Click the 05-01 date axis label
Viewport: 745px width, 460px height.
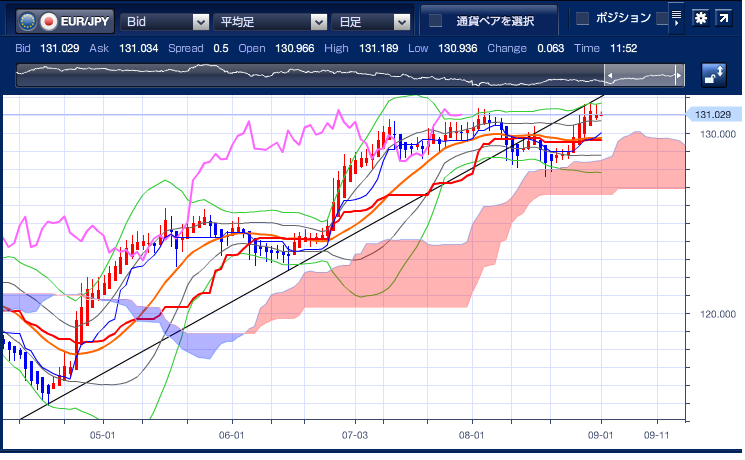point(102,435)
